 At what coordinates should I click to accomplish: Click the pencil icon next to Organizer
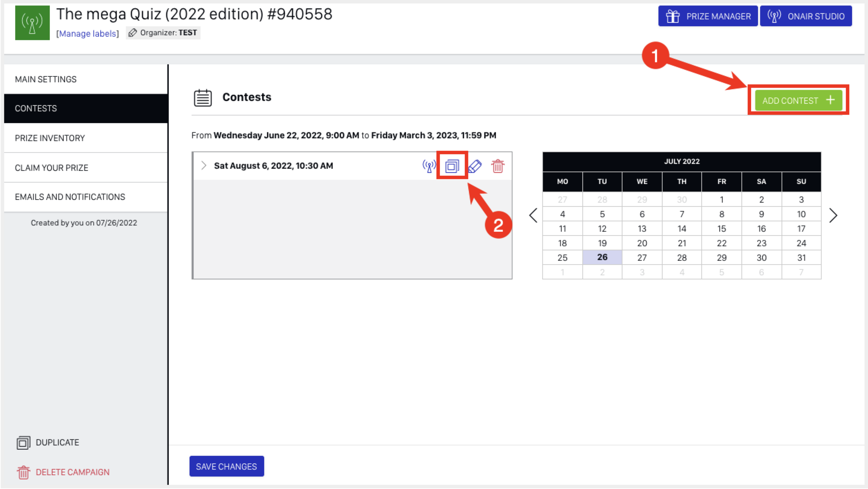pyautogui.click(x=132, y=33)
